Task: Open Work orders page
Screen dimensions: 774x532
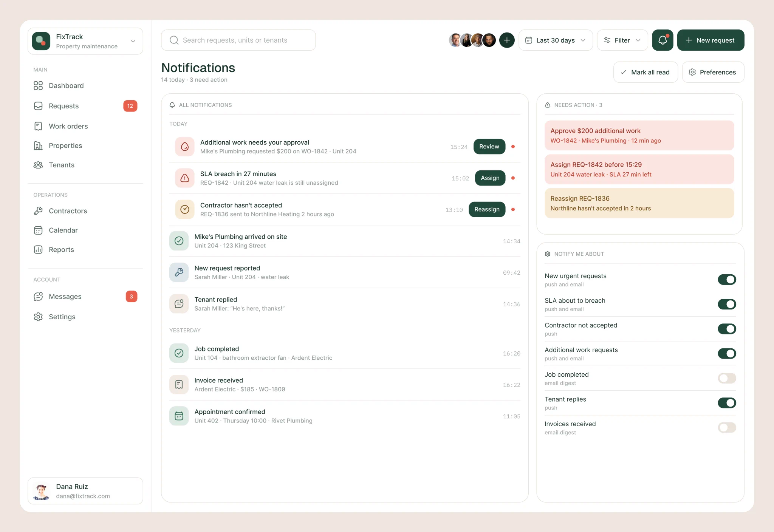Action: pos(85,126)
